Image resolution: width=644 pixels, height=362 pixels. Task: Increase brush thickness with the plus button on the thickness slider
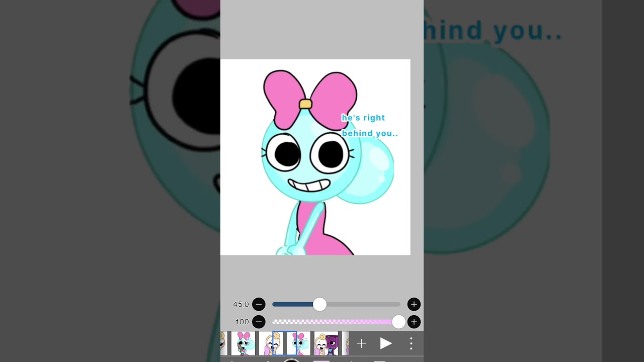(414, 304)
